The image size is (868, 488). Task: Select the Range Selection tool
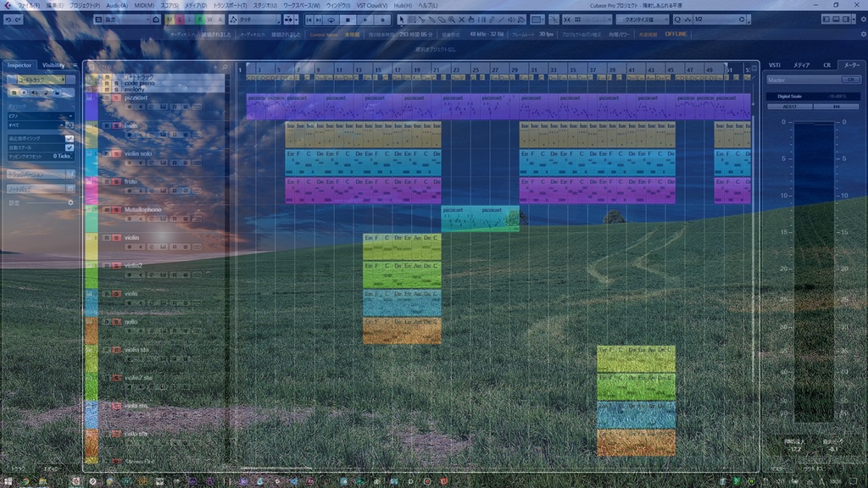click(411, 19)
